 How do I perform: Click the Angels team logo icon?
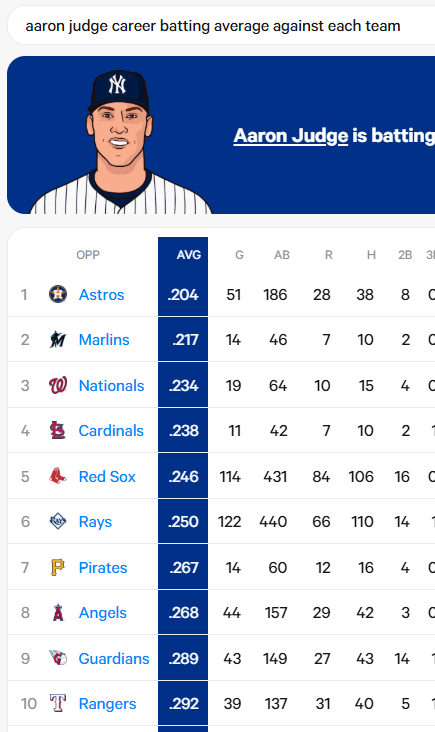[58, 612]
